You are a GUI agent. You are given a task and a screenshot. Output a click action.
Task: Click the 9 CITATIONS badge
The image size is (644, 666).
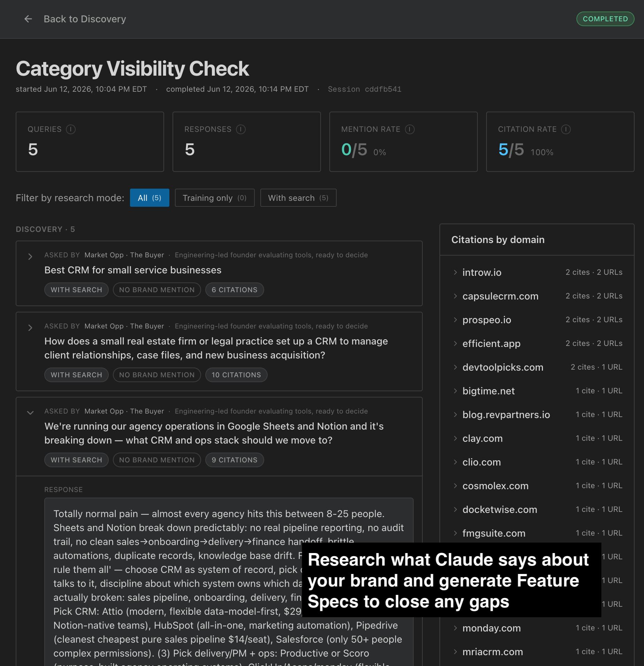(x=235, y=460)
